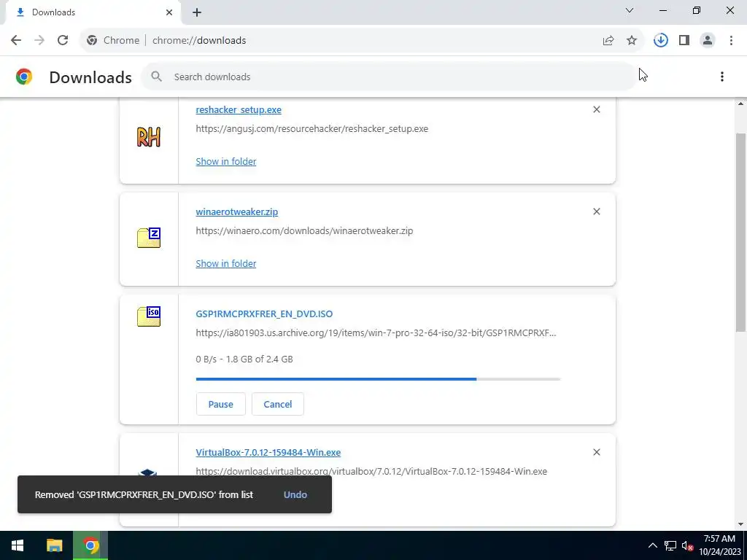Click GSP1RMCPRXFRER_EN_DVD.ISO file name
This screenshot has width=747, height=560.
pos(264,314)
